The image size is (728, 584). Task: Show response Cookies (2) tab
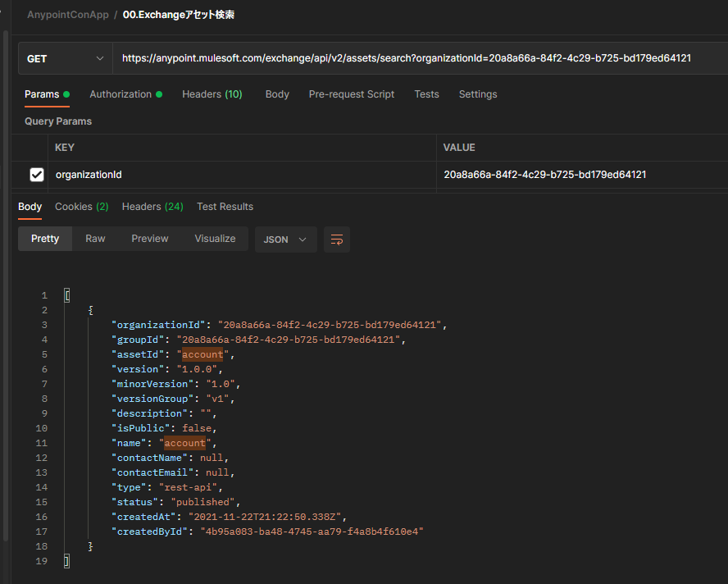(x=81, y=207)
